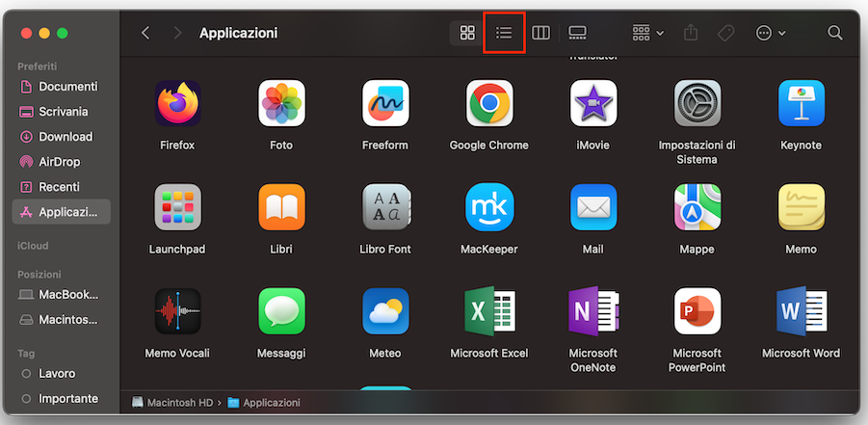Click Applicazioni in the path bar
The image size is (868, 425).
[264, 403]
